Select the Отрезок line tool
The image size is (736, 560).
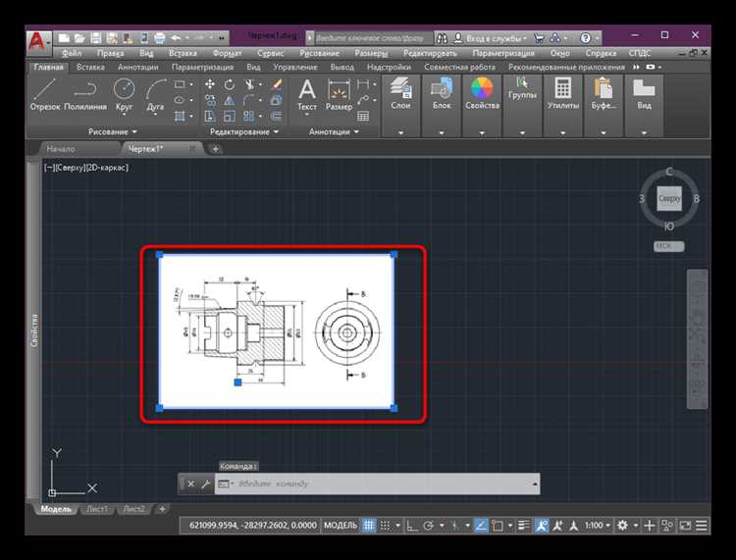[45, 95]
